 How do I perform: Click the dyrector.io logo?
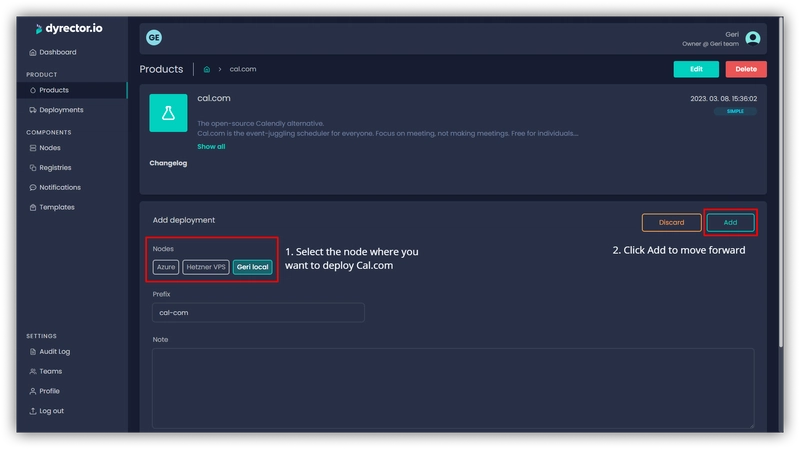(68, 29)
